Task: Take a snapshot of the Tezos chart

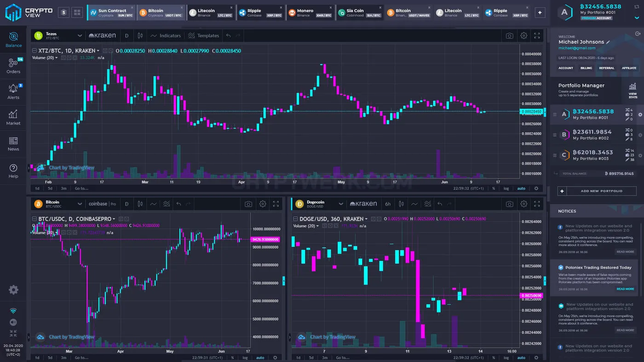Action: tap(509, 35)
